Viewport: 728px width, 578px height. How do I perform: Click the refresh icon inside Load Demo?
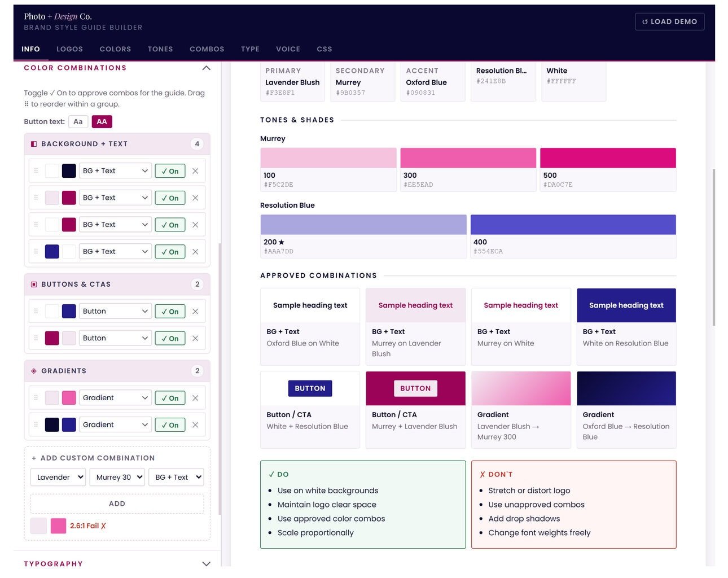(645, 21)
